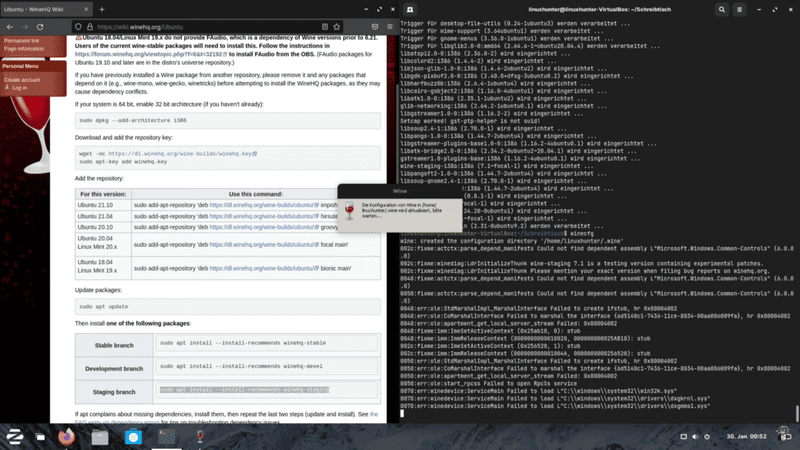Open the Ubuntu 21.04 repository URL
This screenshot has height=450, width=800.
point(262,216)
